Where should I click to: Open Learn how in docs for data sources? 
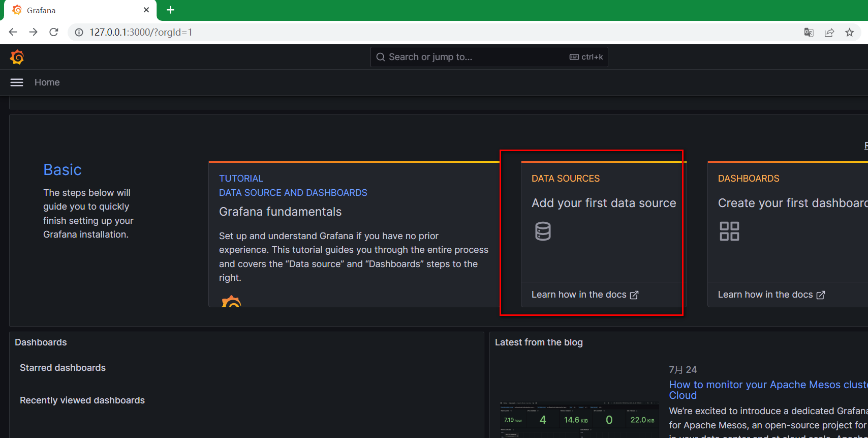pos(585,295)
